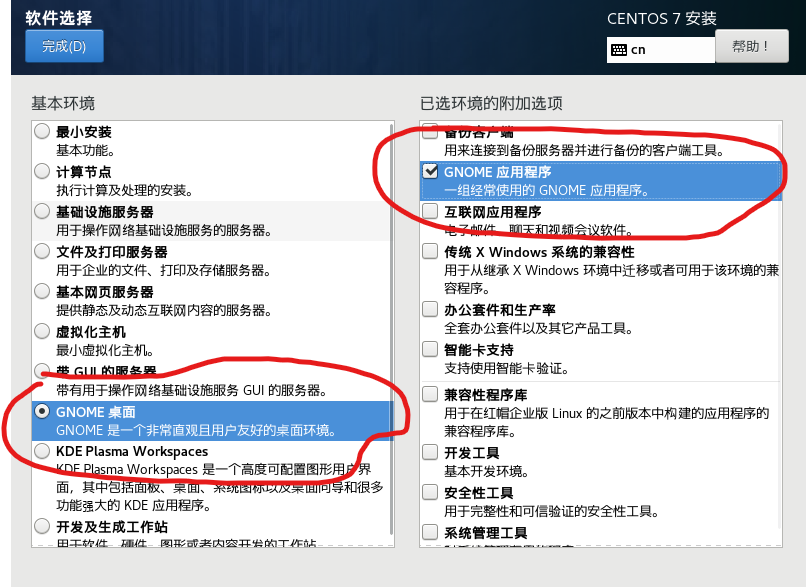Tick the 智能卡支持 checkbox
Image resolution: width=806 pixels, height=587 pixels.
tap(430, 349)
